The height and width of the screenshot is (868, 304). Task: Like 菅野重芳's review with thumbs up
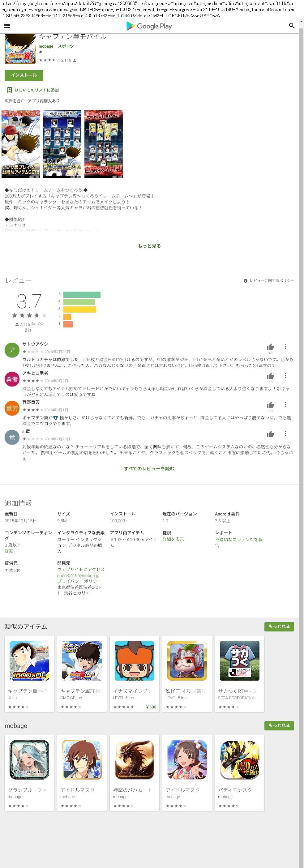(x=270, y=405)
